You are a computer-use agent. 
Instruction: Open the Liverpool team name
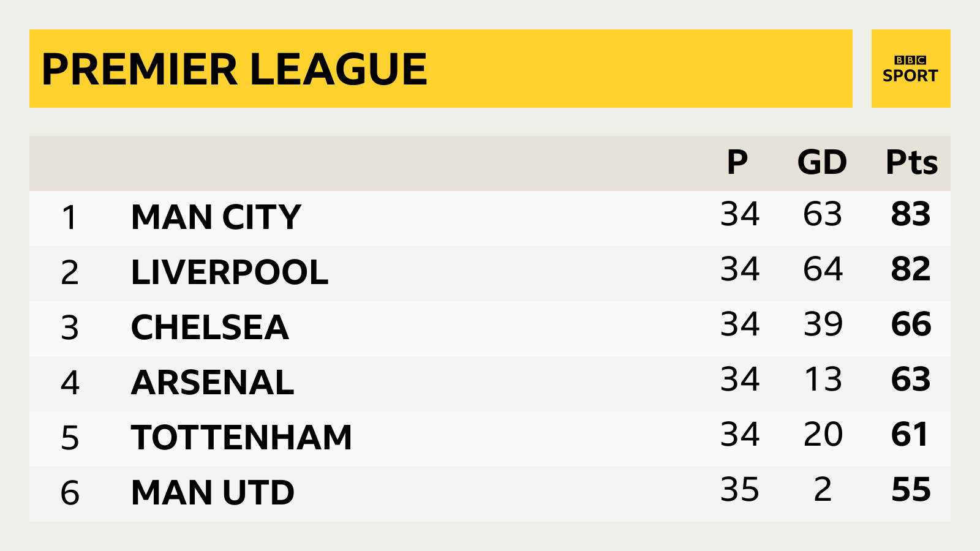coord(230,272)
